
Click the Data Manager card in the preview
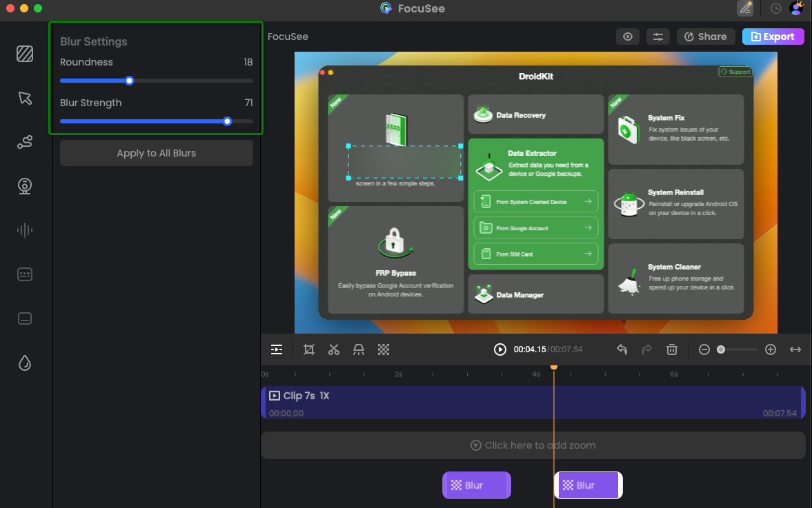tap(536, 294)
